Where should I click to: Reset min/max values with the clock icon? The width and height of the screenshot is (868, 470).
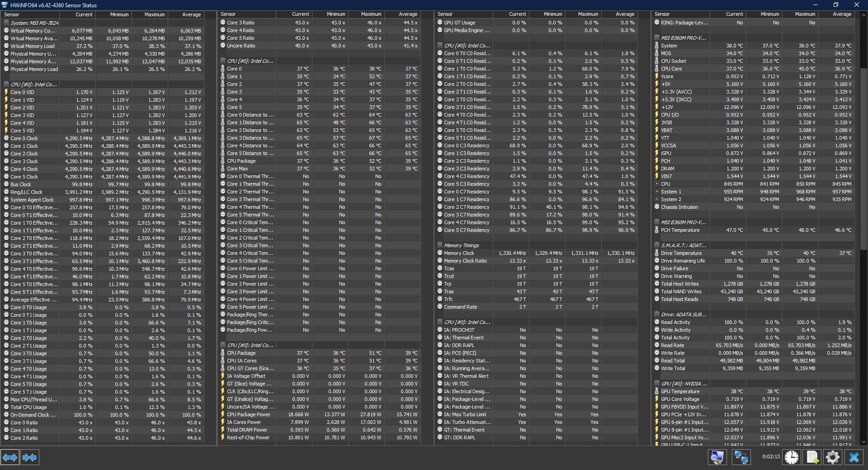coord(792,457)
